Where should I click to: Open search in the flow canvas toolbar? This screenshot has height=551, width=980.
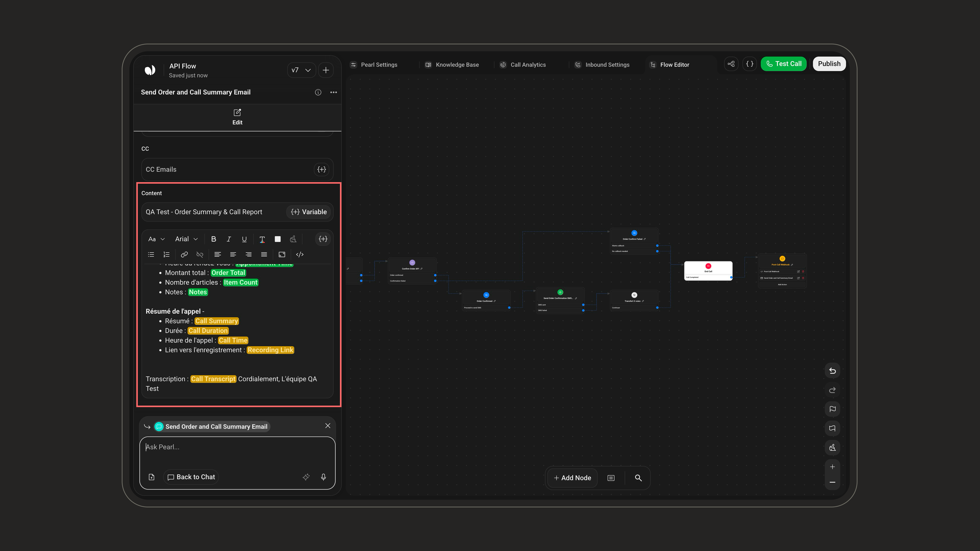pos(638,478)
